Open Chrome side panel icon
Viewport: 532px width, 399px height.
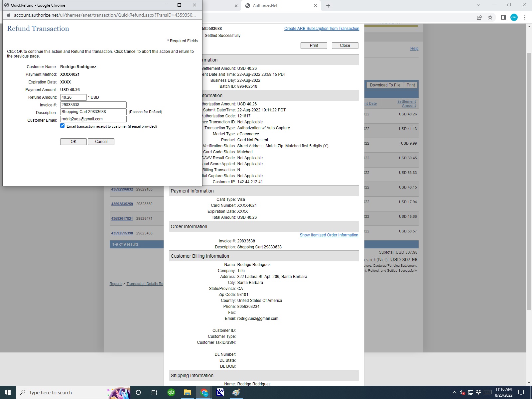[503, 17]
